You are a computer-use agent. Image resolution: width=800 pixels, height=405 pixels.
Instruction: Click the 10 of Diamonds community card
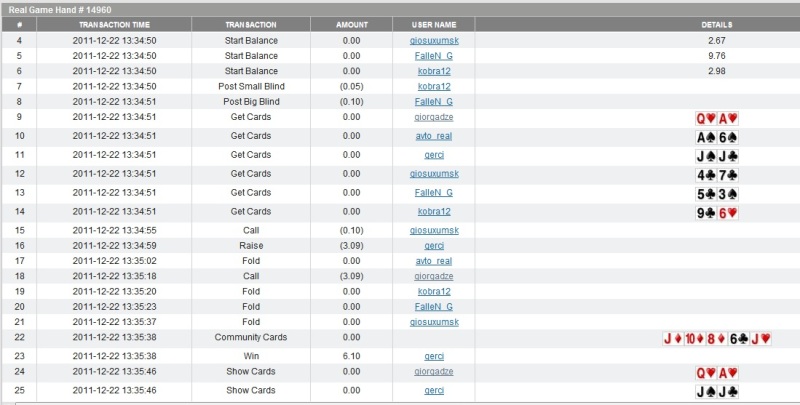coord(693,339)
